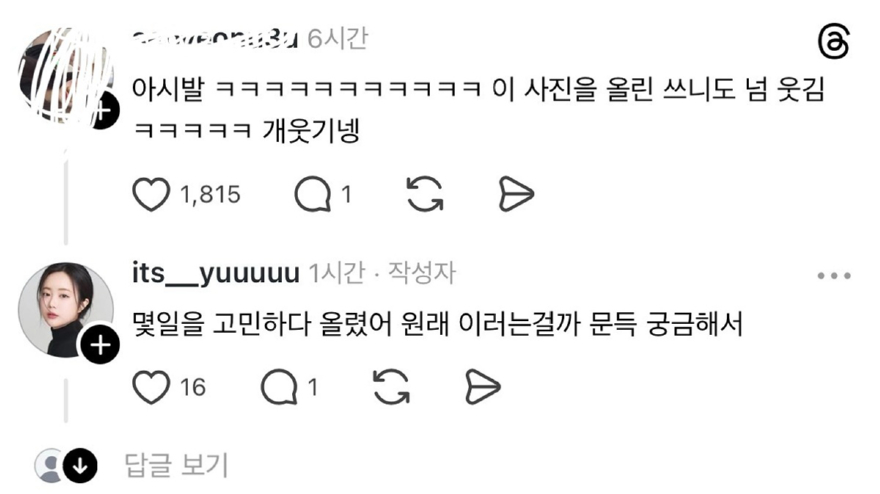Share the top comment via send icon
This screenshot has height=494, width=880.
[516, 194]
